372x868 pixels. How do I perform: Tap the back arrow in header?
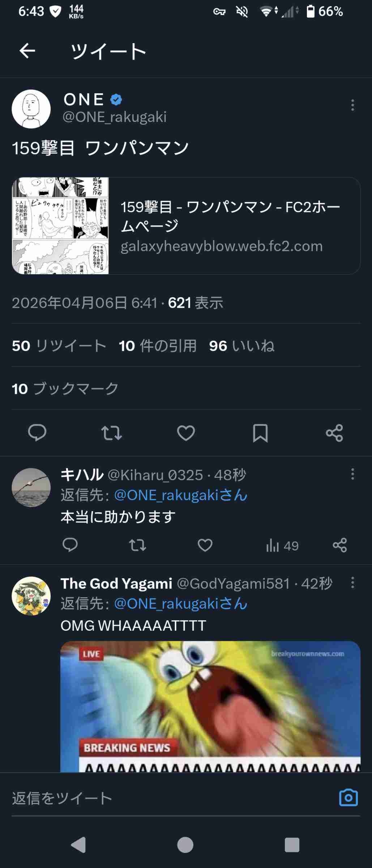click(x=27, y=51)
